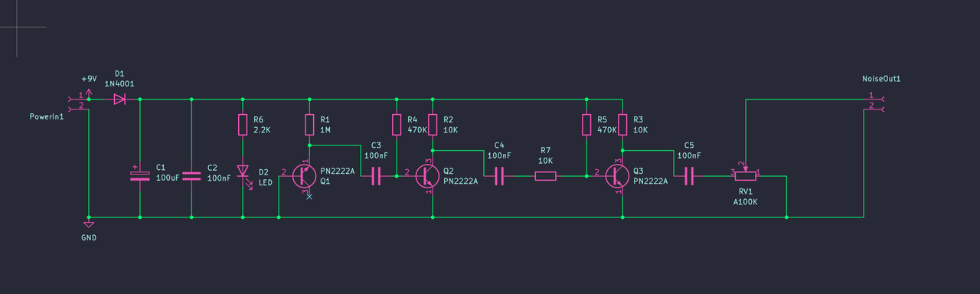Click the GND text label

pos(89,237)
